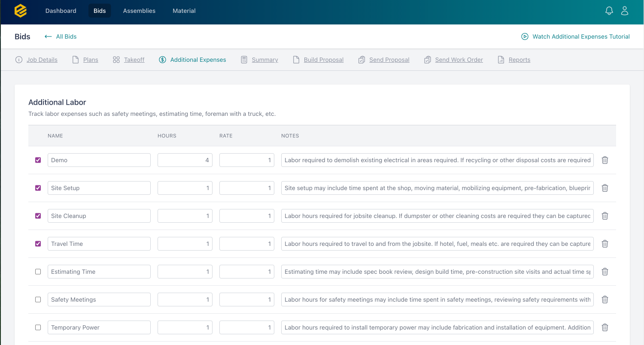Edit the Travel Time hours field
644x345 pixels.
pos(185,244)
